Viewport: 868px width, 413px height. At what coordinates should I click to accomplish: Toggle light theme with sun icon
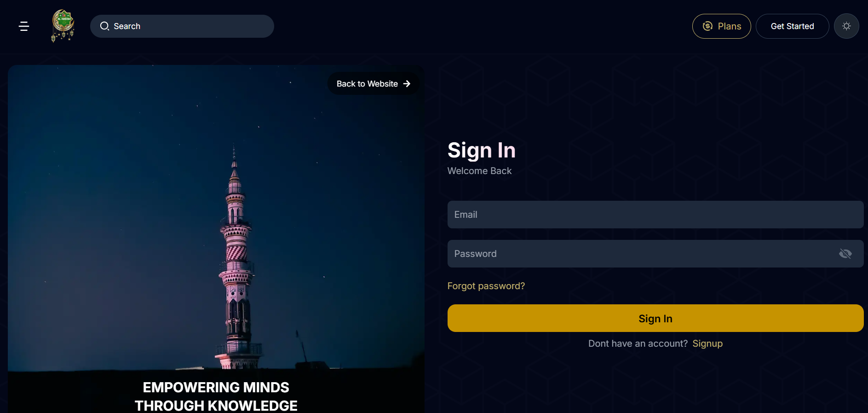click(846, 26)
